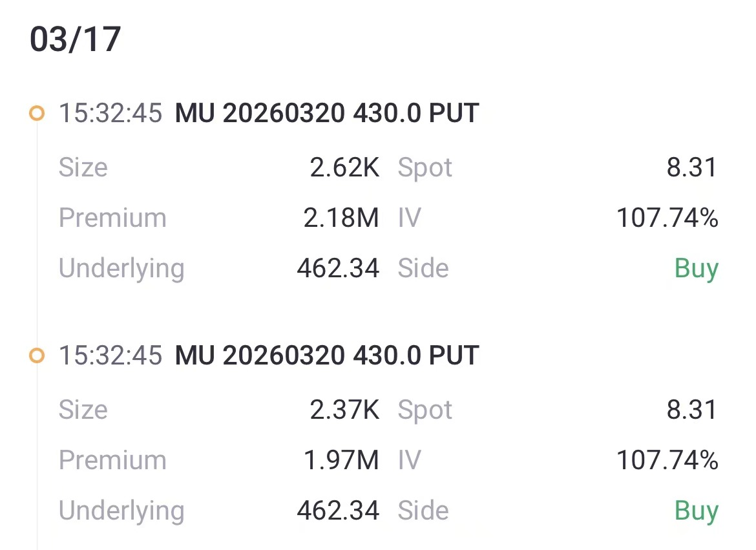Click the Premium label in the 2.18M trade

coord(112,218)
